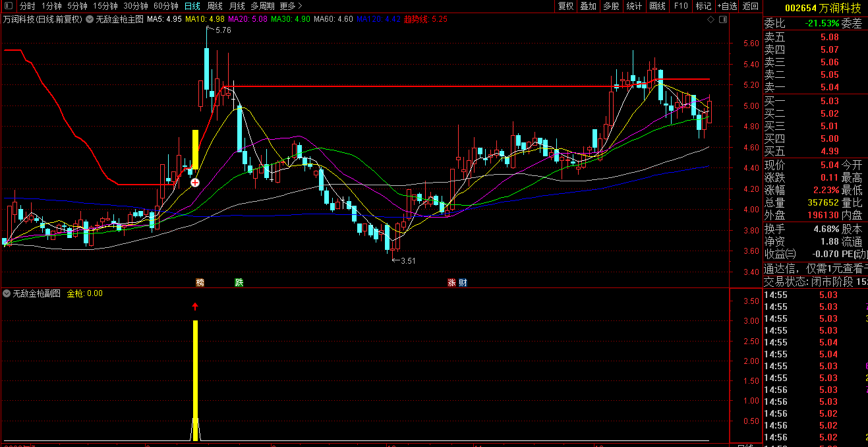Expand 无敌金枪副图 indicator dropdown
This screenshot has width=868, height=447.
pyautogui.click(x=7, y=293)
